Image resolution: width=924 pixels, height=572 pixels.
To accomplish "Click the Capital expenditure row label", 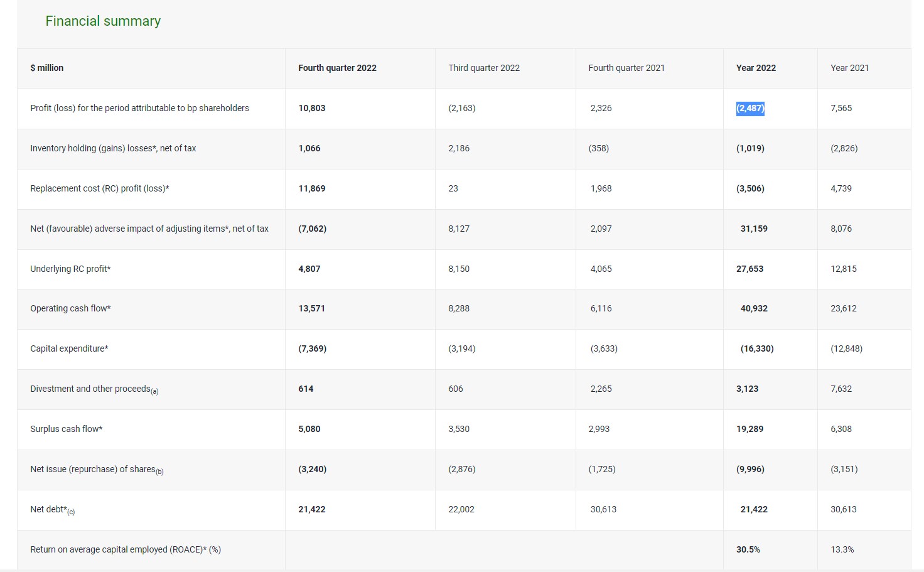I will [69, 348].
